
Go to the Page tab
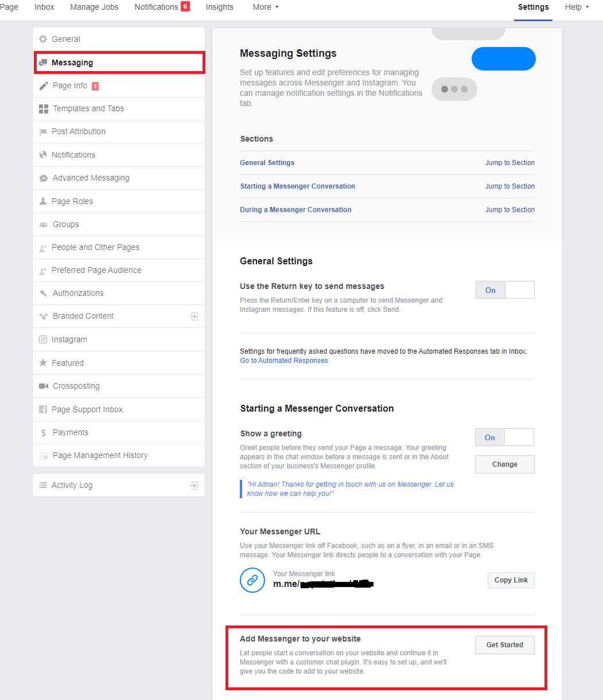tap(9, 7)
